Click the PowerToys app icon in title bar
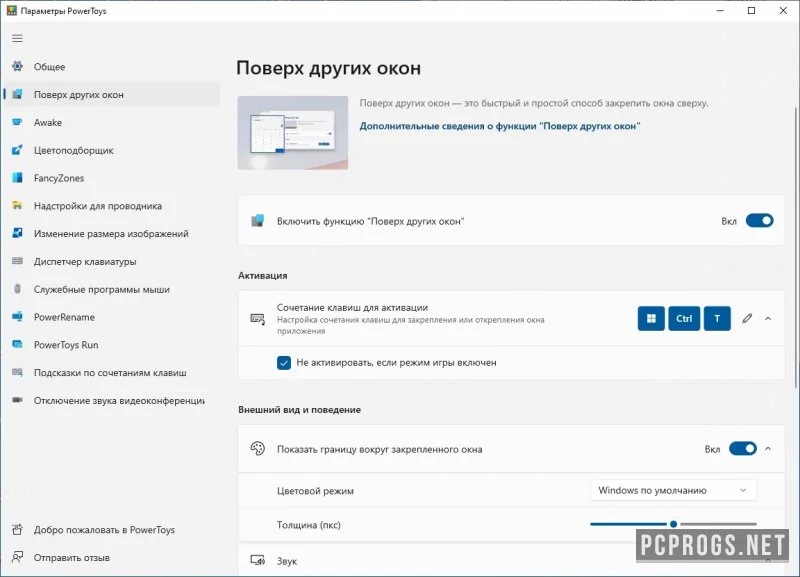This screenshot has width=800, height=577. [11, 10]
